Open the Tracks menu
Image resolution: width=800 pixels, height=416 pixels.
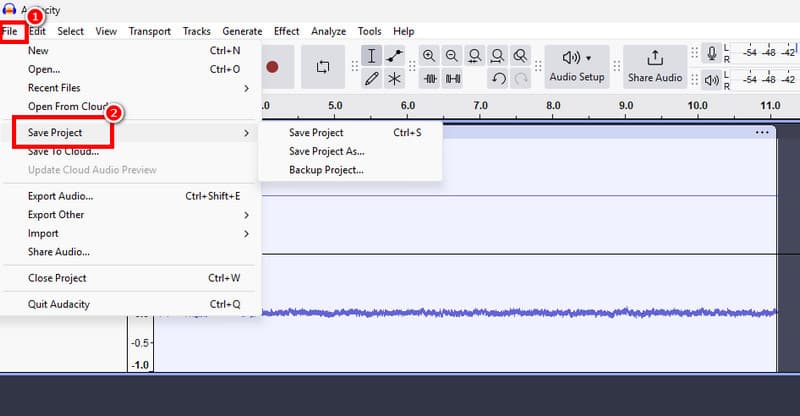pyautogui.click(x=196, y=31)
